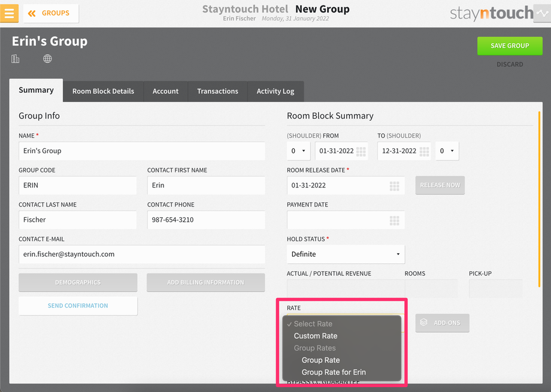Image resolution: width=551 pixels, height=392 pixels.
Task: Switch to the Summary tab
Action: [36, 90]
